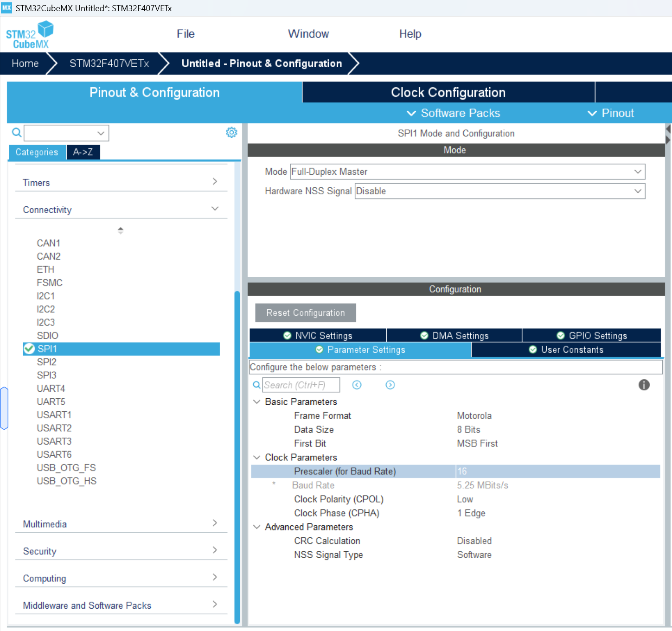Select ETH peripheral
672x631 pixels.
tap(45, 269)
